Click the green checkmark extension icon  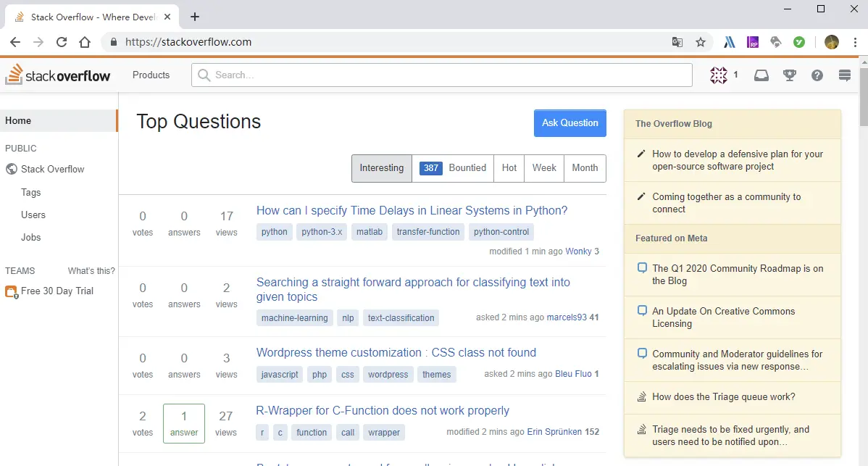pyautogui.click(x=798, y=42)
